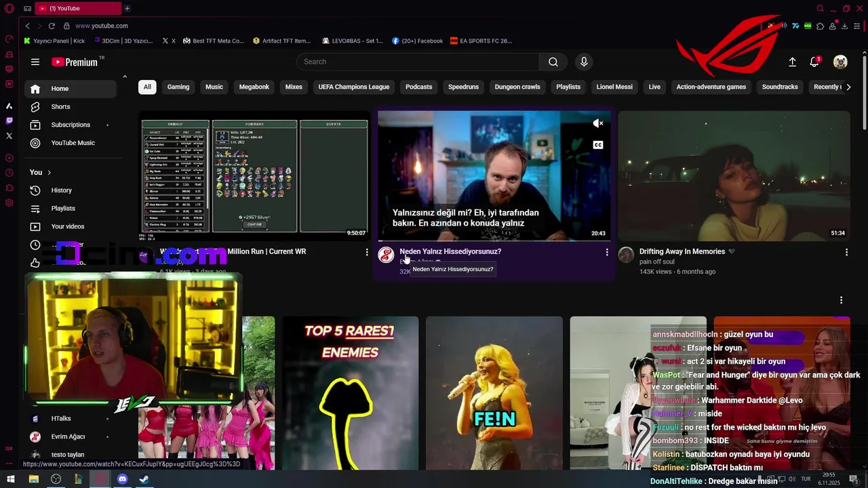This screenshot has height=488, width=868.
Task: Go back with browser back arrow
Action: pos(27,26)
